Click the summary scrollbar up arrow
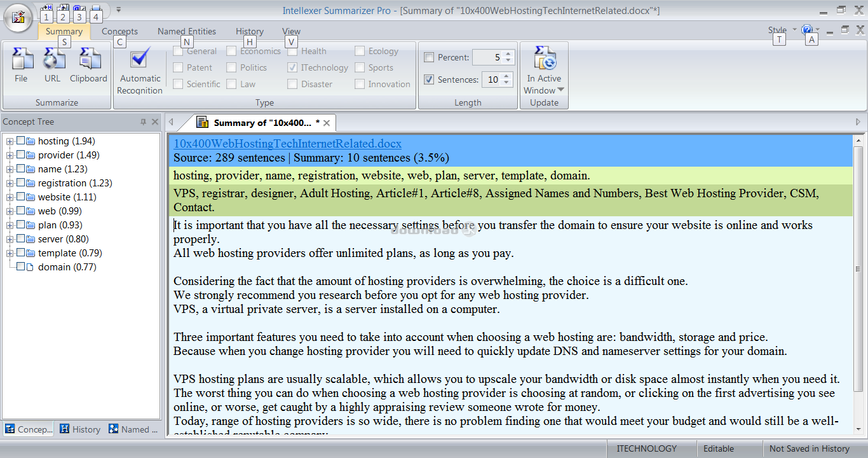Image resolution: width=868 pixels, height=458 pixels. point(858,141)
